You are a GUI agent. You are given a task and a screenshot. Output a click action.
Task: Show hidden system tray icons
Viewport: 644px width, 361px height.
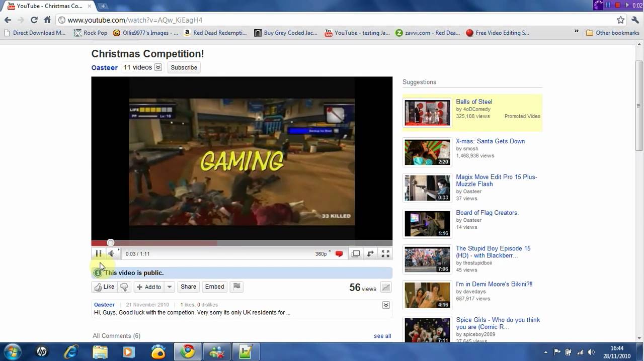pos(546,352)
